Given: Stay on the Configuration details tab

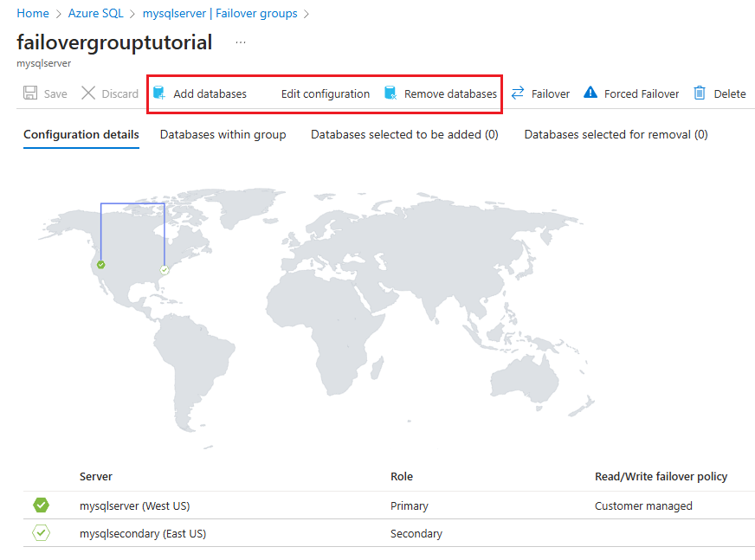Looking at the screenshot, I should tap(81, 135).
